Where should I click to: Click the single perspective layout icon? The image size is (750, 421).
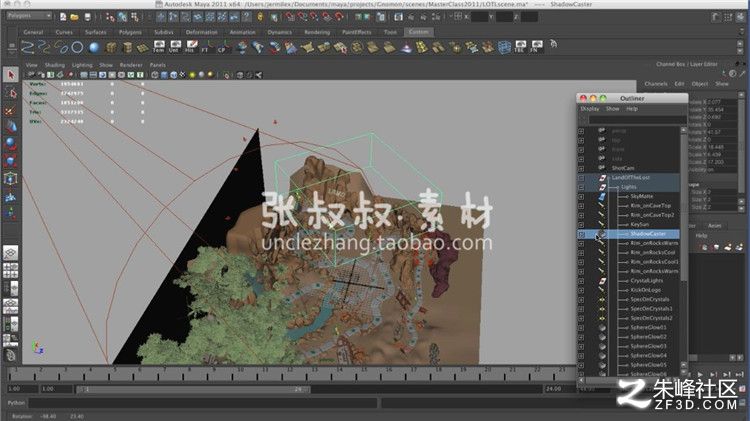[x=11, y=253]
